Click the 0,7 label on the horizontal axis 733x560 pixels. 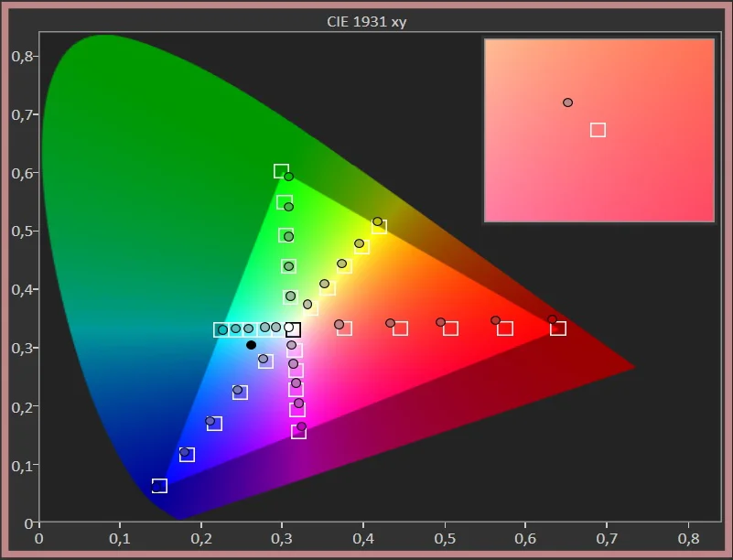pos(607,538)
